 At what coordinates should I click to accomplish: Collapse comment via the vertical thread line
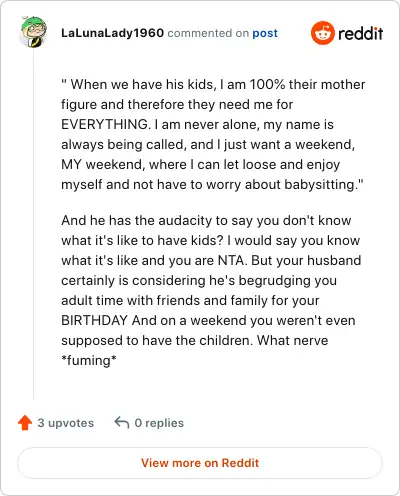click(x=33, y=223)
